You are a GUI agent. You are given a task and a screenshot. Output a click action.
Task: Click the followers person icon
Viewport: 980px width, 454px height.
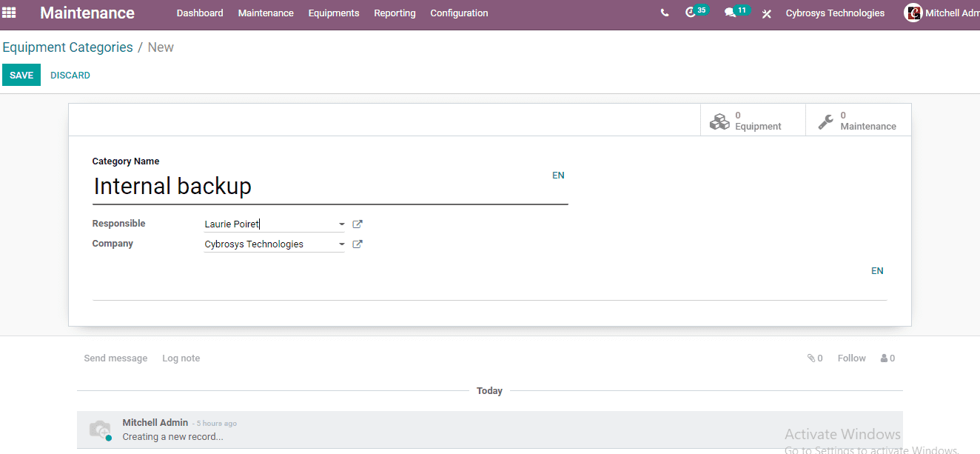(x=884, y=358)
